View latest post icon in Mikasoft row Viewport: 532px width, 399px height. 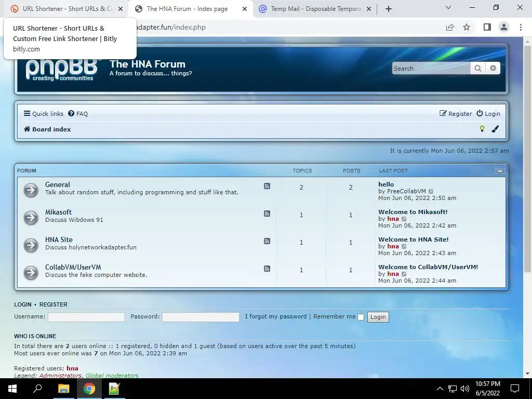[404, 219]
